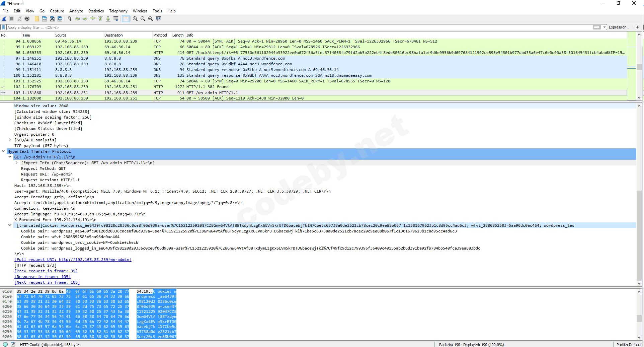The height and width of the screenshot is (347, 644).
Task: Open Go to specified packet
Action: click(93, 19)
